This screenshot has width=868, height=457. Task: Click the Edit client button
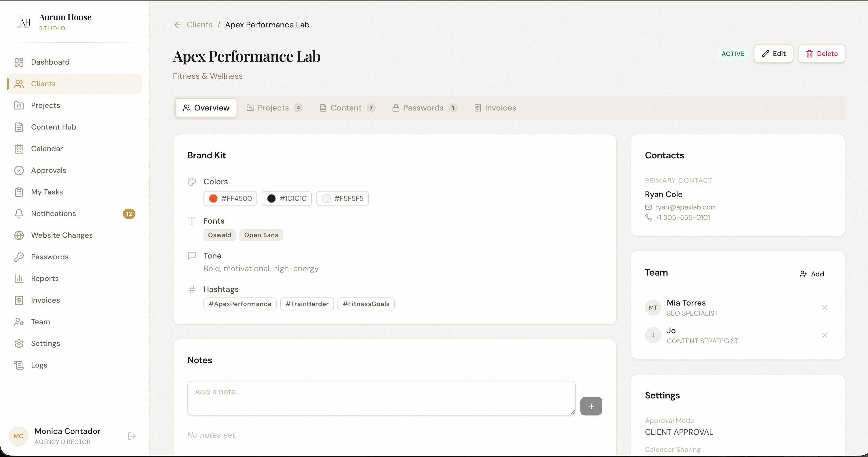point(773,54)
